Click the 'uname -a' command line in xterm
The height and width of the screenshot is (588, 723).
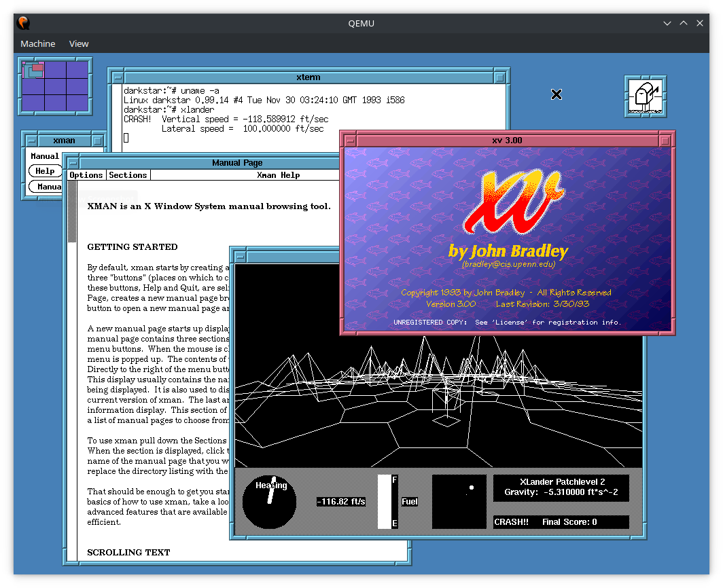[200, 91]
